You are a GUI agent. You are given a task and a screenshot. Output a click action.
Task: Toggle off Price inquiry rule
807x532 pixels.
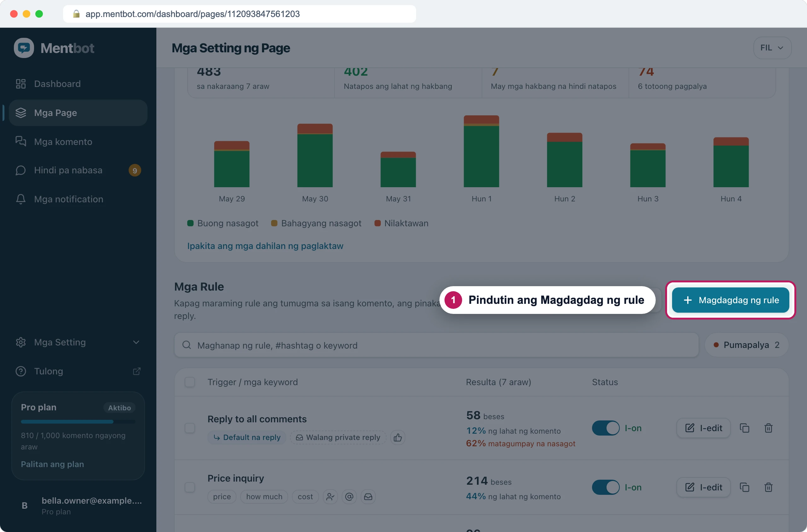tap(606, 487)
